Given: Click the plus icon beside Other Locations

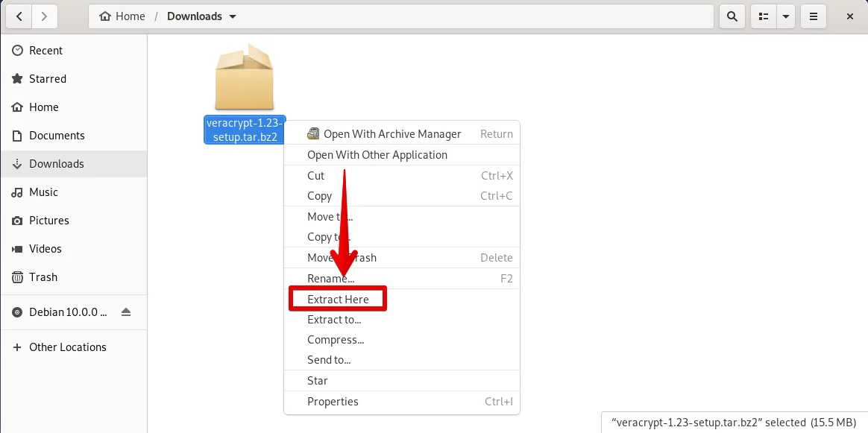Looking at the screenshot, I should pyautogui.click(x=18, y=347).
